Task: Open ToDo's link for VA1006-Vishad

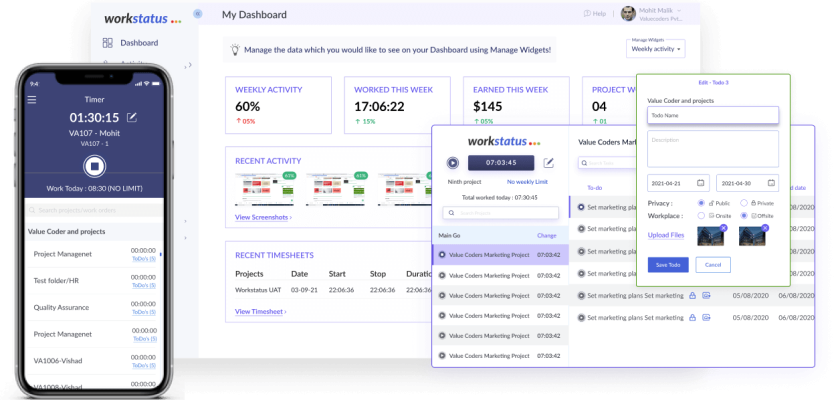Action: (145, 366)
